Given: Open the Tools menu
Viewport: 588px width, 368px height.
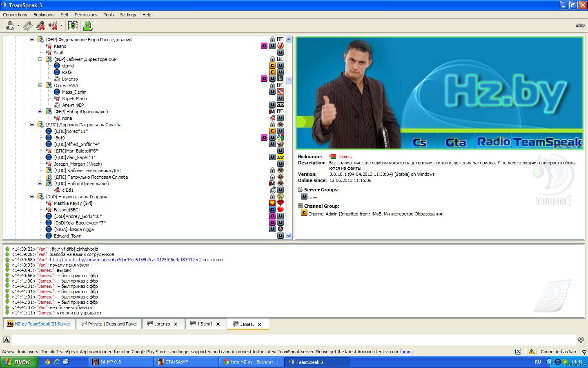Looking at the screenshot, I should [x=109, y=15].
